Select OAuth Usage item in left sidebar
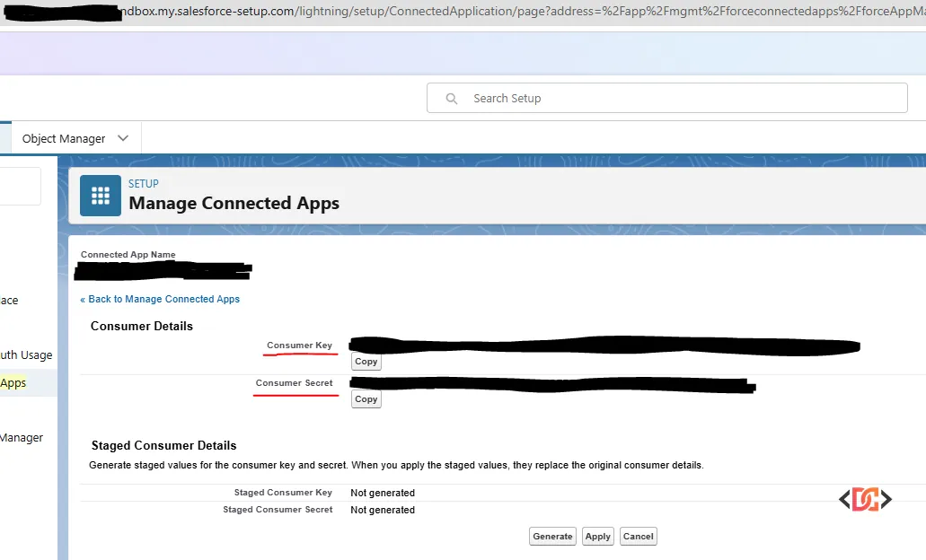Image resolution: width=926 pixels, height=560 pixels. [x=26, y=355]
